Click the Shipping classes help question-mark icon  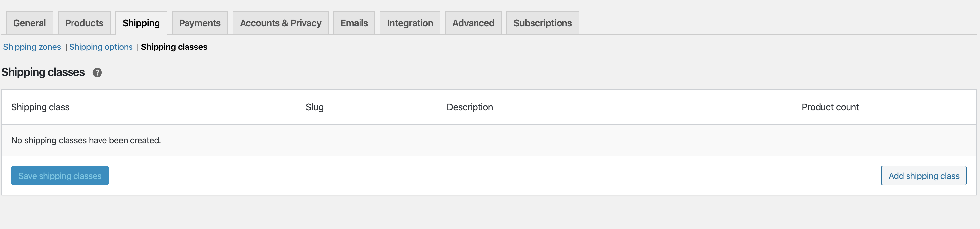tap(97, 72)
